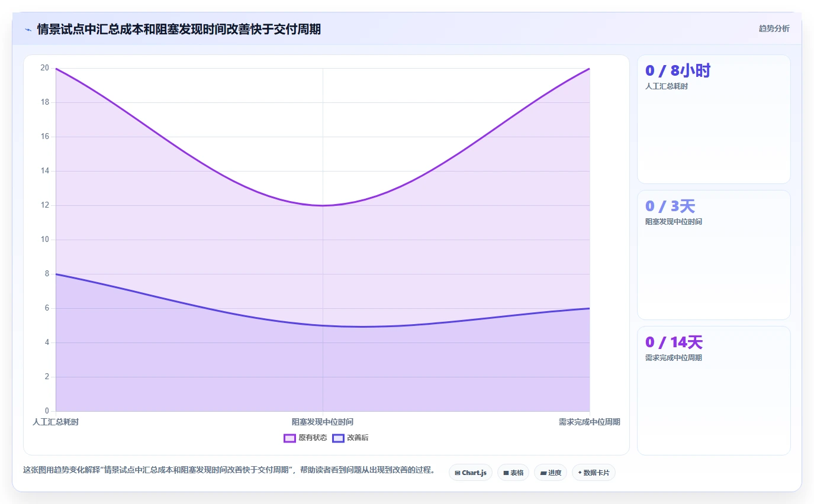Click the 原有状态 purple legend swatch
Viewport: 814px width, 504px height.
[x=289, y=438]
